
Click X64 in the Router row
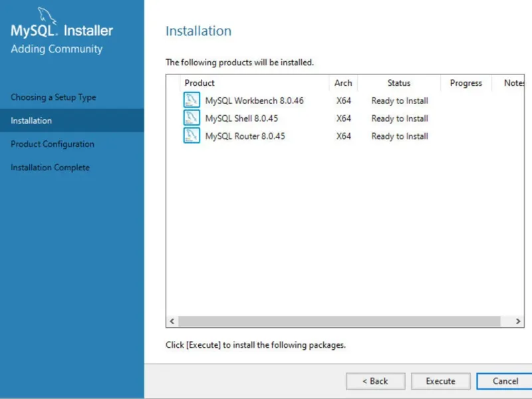tap(343, 136)
